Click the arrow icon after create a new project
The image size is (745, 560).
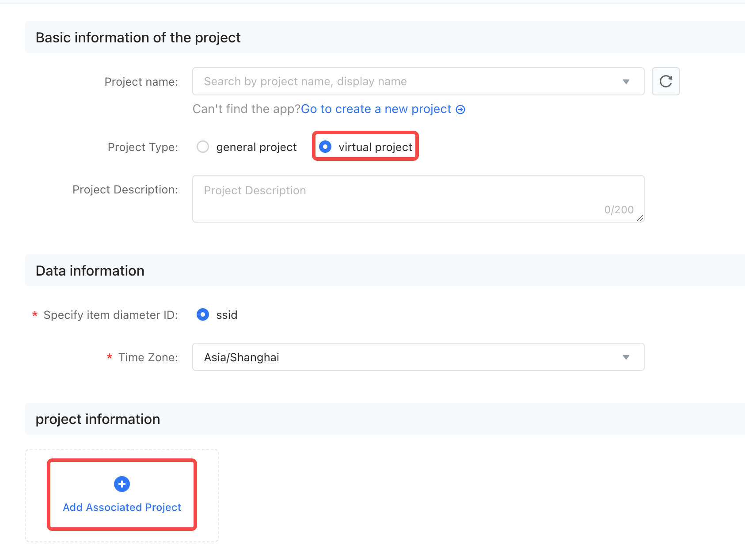[x=460, y=110]
